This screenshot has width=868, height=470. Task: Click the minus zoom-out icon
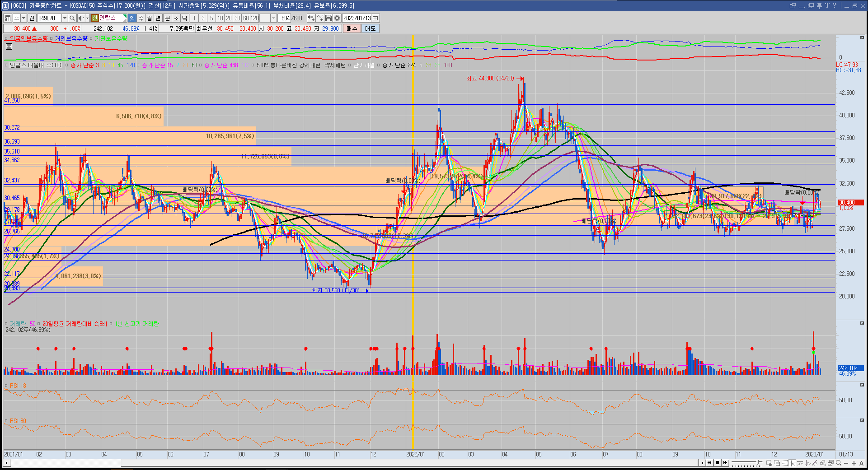coord(846,463)
